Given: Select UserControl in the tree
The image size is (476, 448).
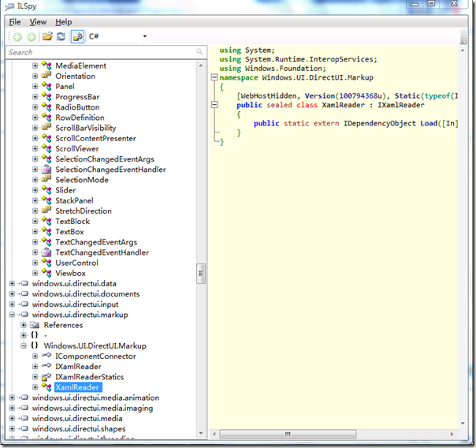Looking at the screenshot, I should (x=76, y=263).
